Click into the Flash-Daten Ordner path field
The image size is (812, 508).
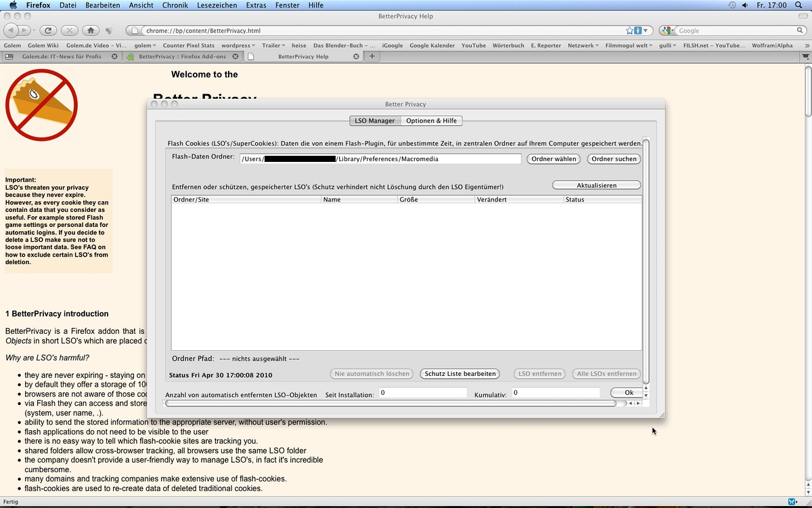380,159
